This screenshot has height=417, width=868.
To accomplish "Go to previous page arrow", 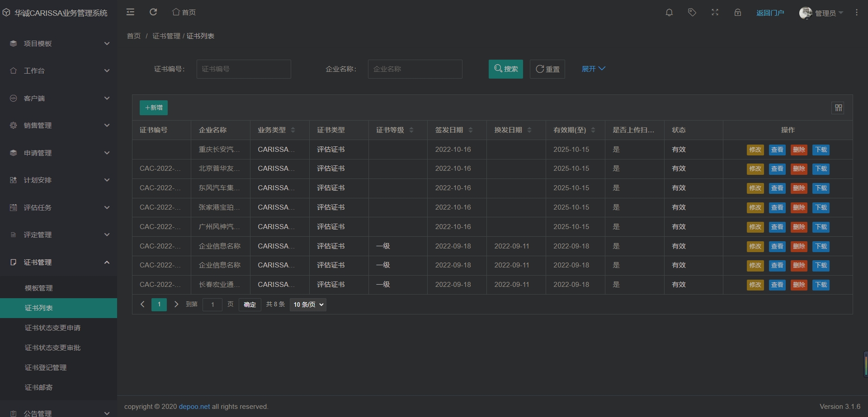I will coord(142,305).
